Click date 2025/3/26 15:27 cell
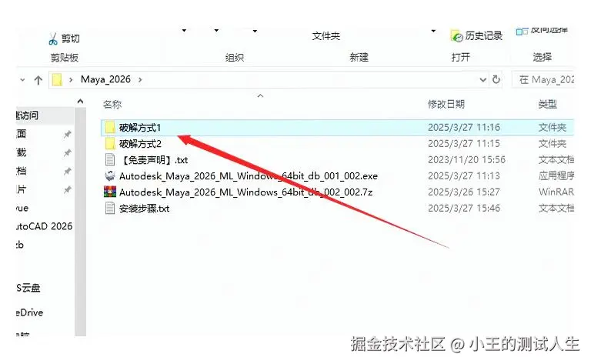 [x=463, y=192]
